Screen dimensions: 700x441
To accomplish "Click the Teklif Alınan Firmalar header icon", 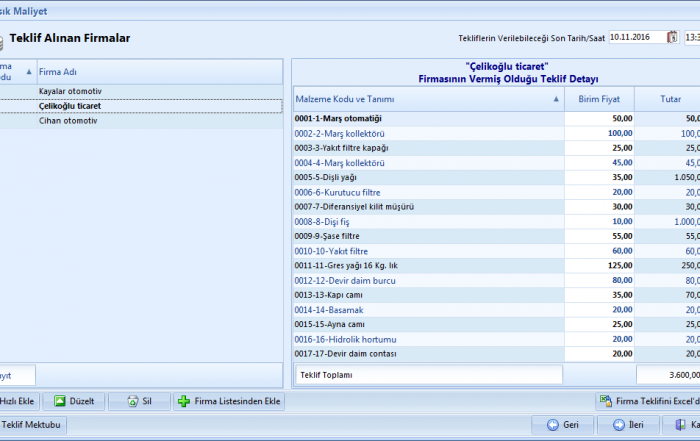I will (3, 40).
